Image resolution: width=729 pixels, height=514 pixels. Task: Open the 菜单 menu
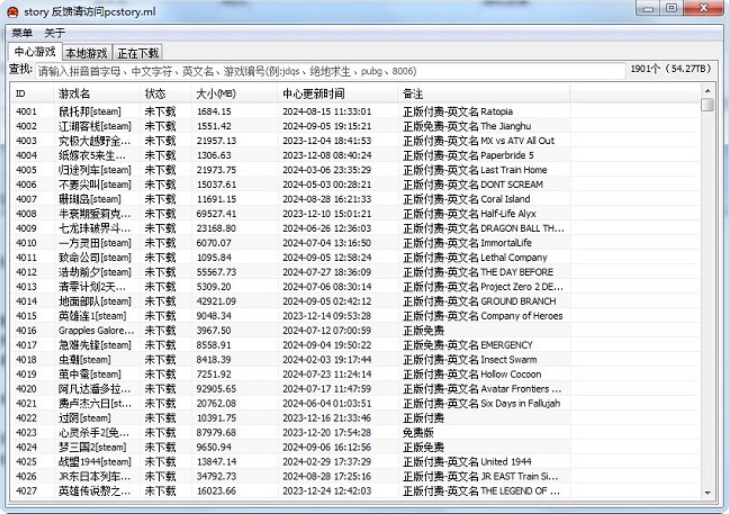pos(22,33)
